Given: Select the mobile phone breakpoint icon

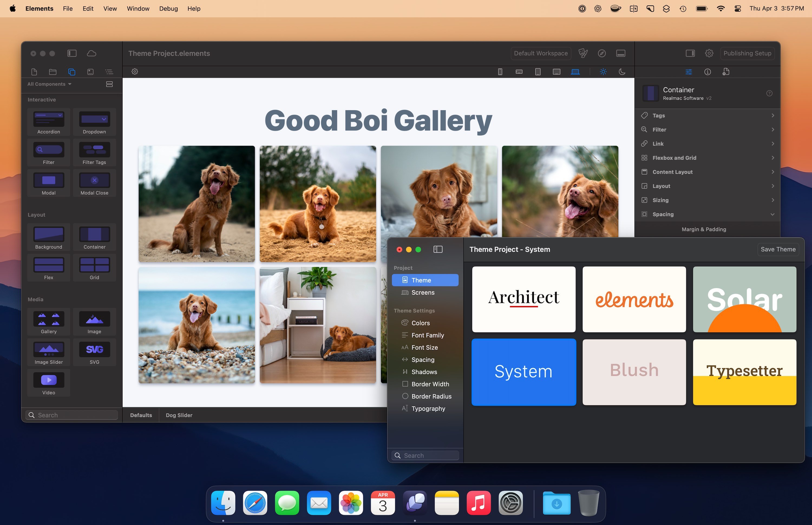Looking at the screenshot, I should click(x=500, y=71).
